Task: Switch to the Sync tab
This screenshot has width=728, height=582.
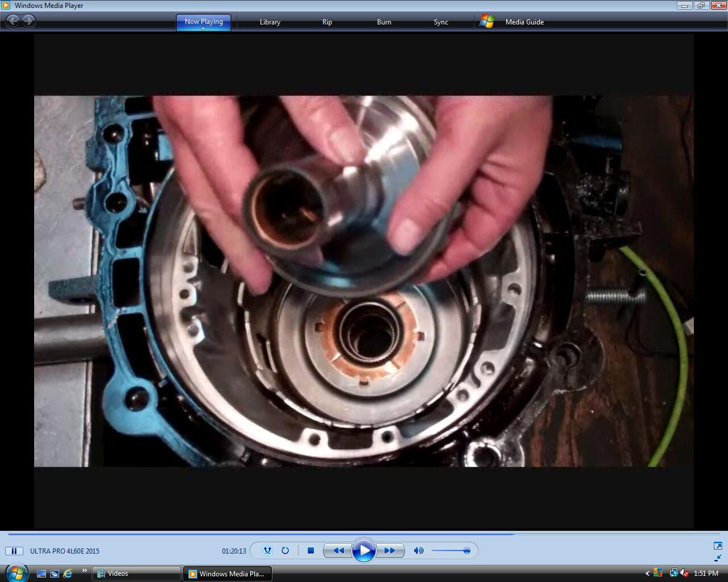Action: pos(441,22)
